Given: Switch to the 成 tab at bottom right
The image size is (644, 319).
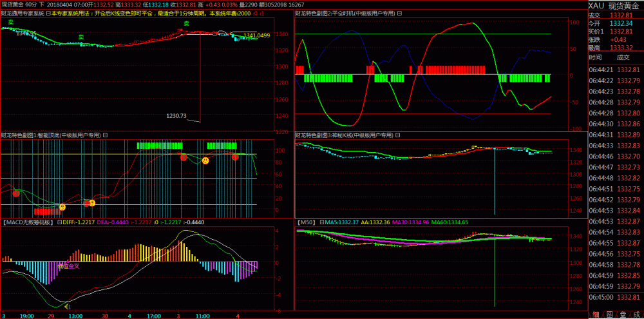Looking at the screenshot, I should pyautogui.click(x=637, y=315).
